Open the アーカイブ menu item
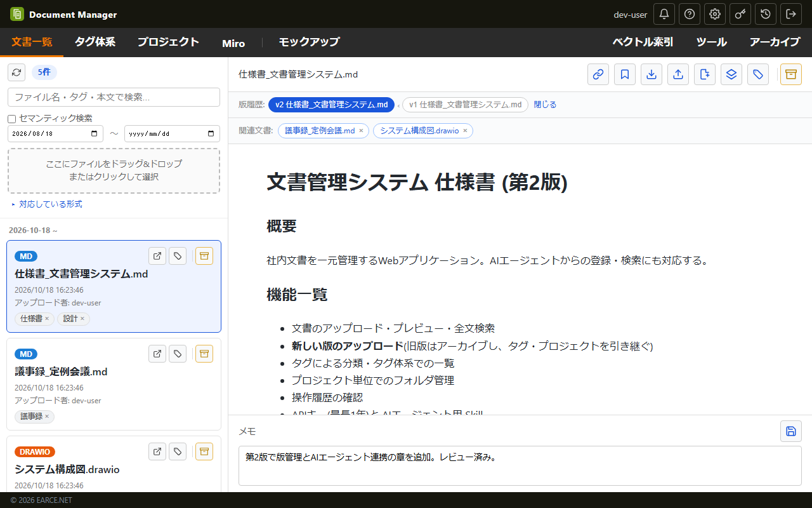This screenshot has width=812, height=508. pos(775,42)
